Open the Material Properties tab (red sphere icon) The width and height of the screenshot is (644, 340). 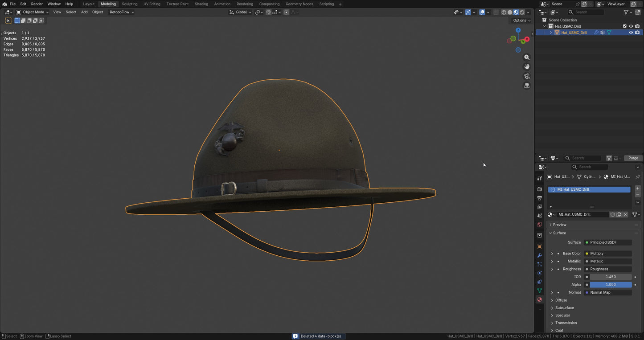(539, 300)
